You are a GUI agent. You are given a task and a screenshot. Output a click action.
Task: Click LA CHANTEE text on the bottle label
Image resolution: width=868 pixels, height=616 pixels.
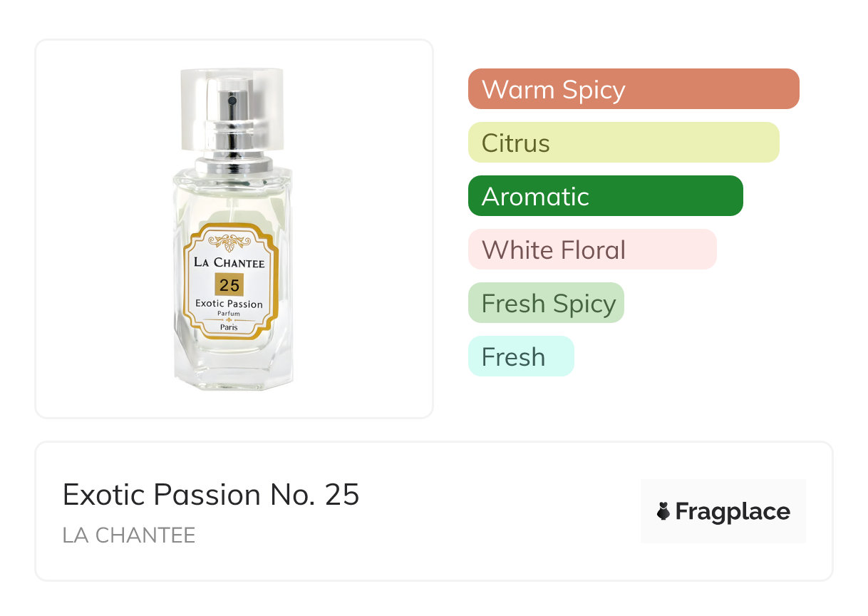pyautogui.click(x=229, y=262)
